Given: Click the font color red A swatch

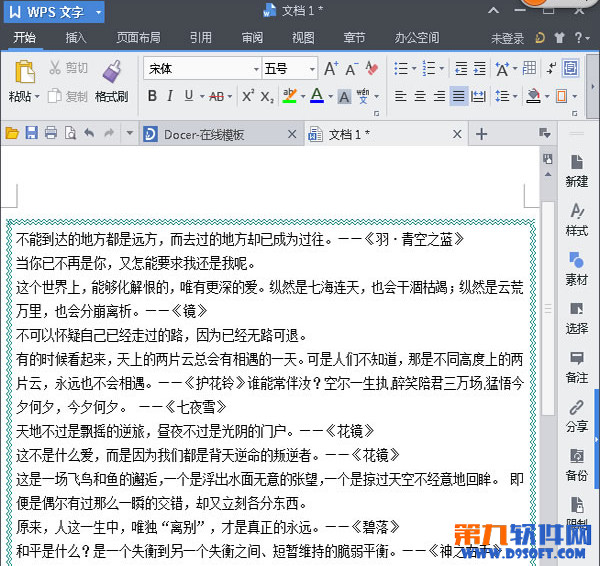Looking at the screenshot, I should point(316,97).
